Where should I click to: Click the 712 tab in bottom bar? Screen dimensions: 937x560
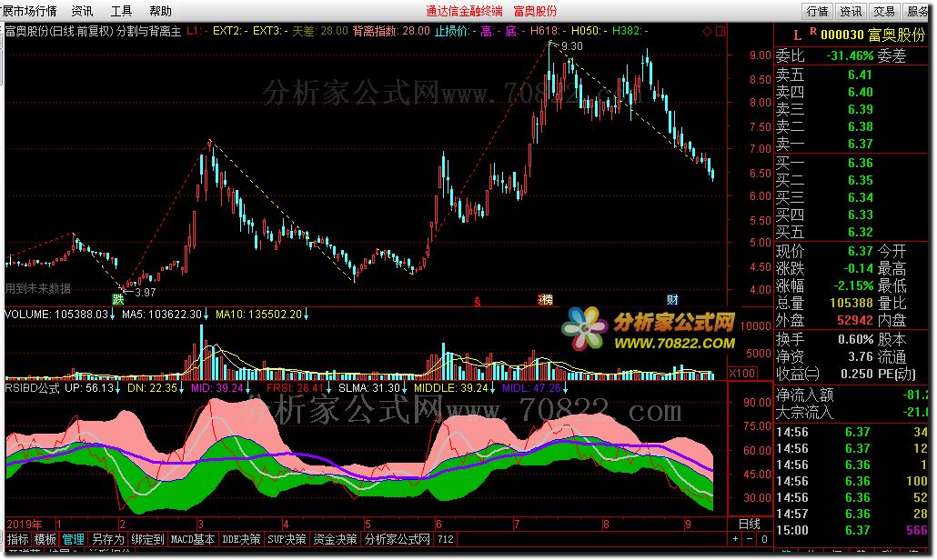click(x=445, y=539)
